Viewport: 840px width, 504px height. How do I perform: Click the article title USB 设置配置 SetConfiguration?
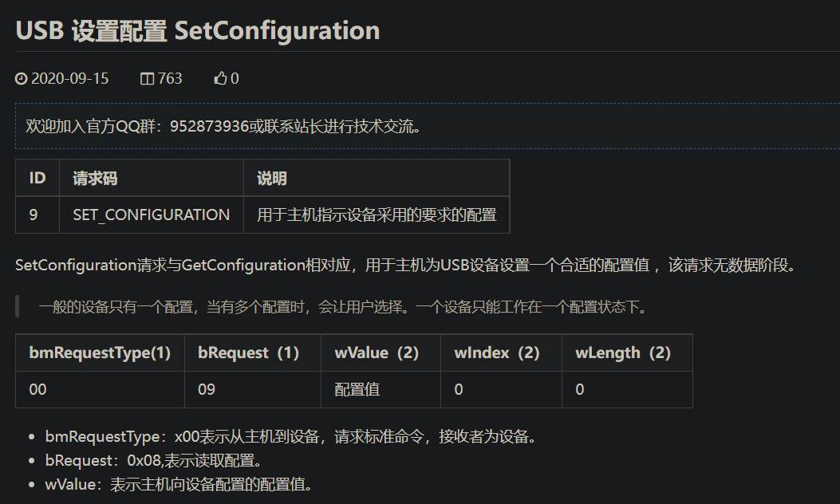198,30
